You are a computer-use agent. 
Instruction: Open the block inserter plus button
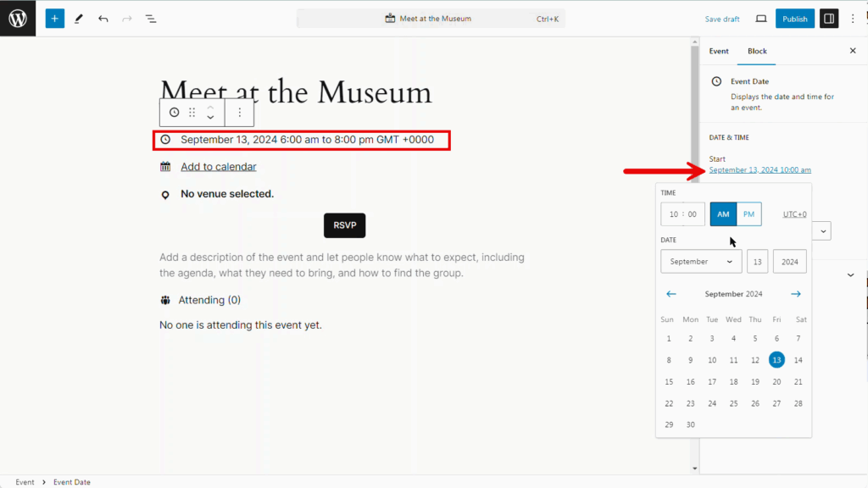pyautogui.click(x=55, y=19)
